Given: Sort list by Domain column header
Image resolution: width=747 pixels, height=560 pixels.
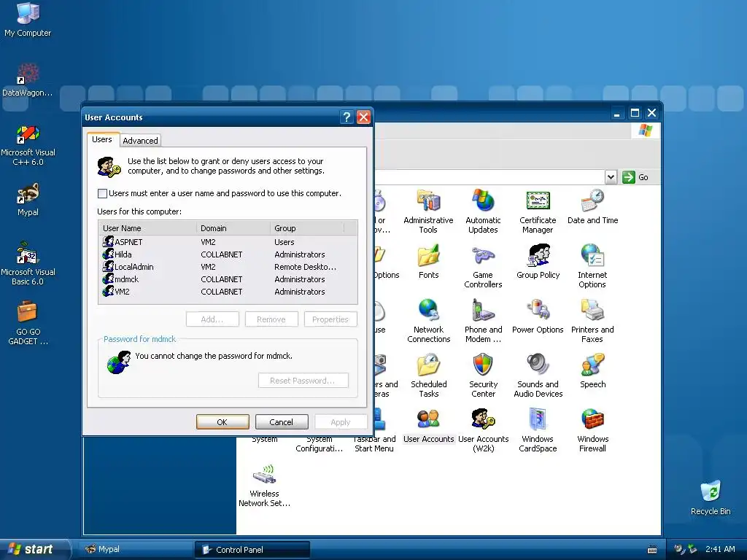Looking at the screenshot, I should coord(233,228).
